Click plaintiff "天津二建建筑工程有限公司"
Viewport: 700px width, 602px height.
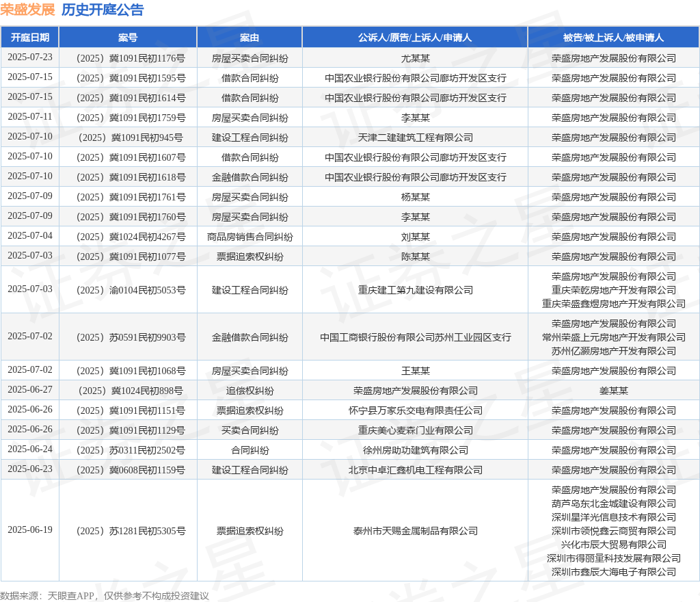point(415,138)
